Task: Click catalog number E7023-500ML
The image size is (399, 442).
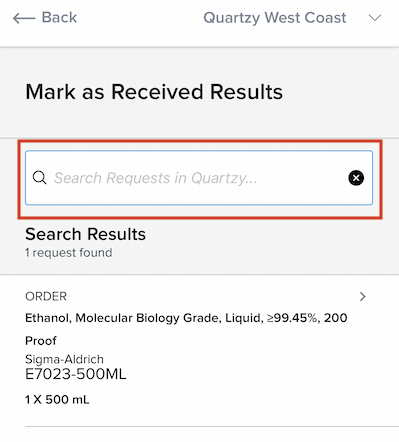Action: [76, 374]
